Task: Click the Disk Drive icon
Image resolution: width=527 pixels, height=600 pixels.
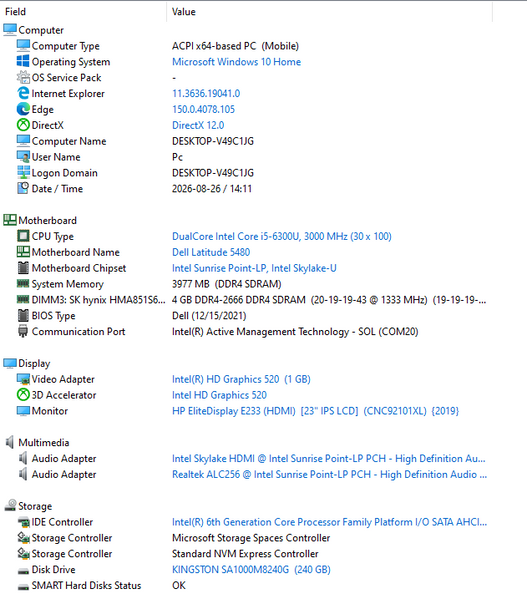Action: [23, 571]
